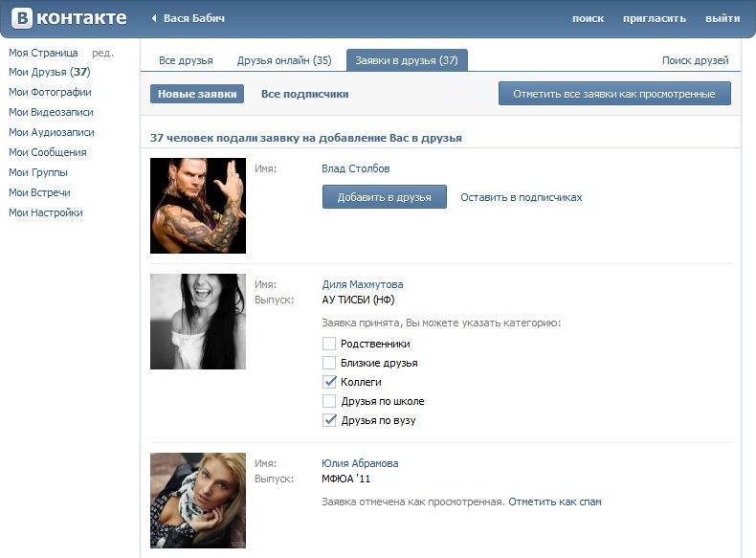Click Отметить все заявки как просмотренные

click(614, 94)
